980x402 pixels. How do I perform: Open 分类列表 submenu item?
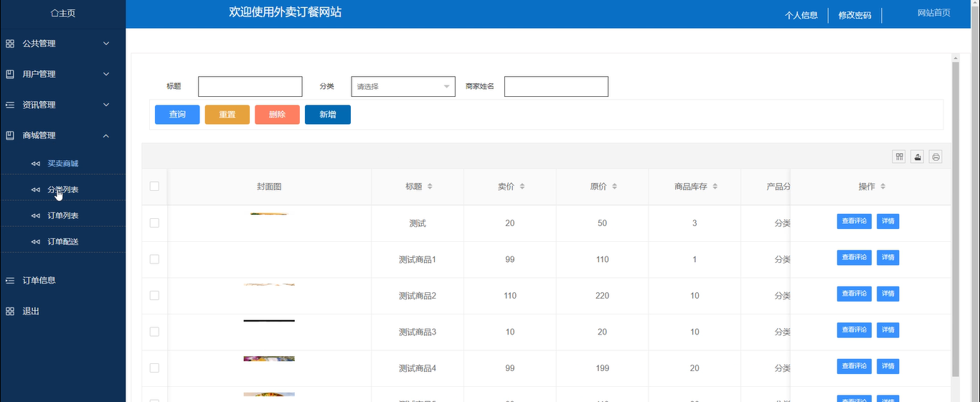(x=62, y=190)
